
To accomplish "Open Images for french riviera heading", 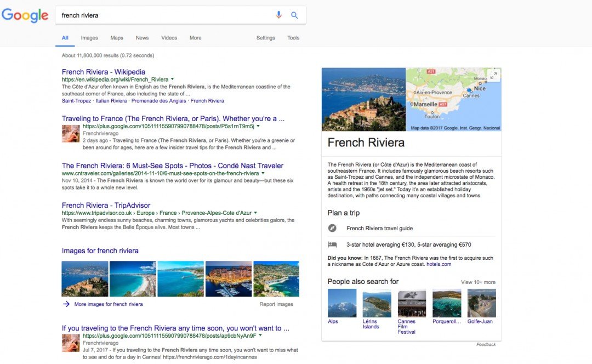I will [x=100, y=251].
